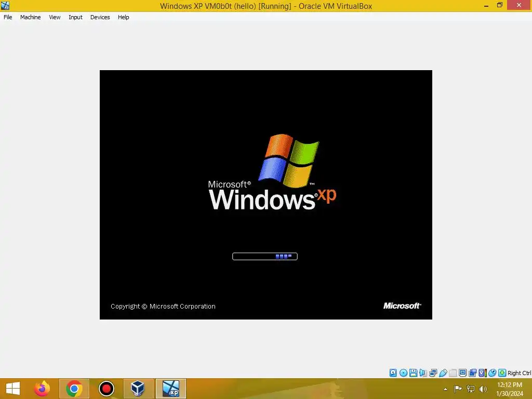Screen dimensions: 532x399
Task: Open the Devices menu
Action: tap(100, 17)
